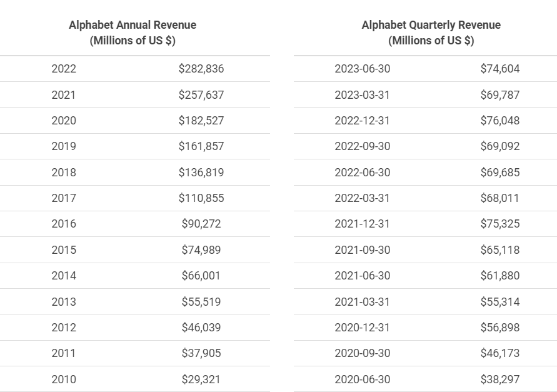557x392 pixels.
Task: Click the $182,527 value for 2020
Action: 201,121
